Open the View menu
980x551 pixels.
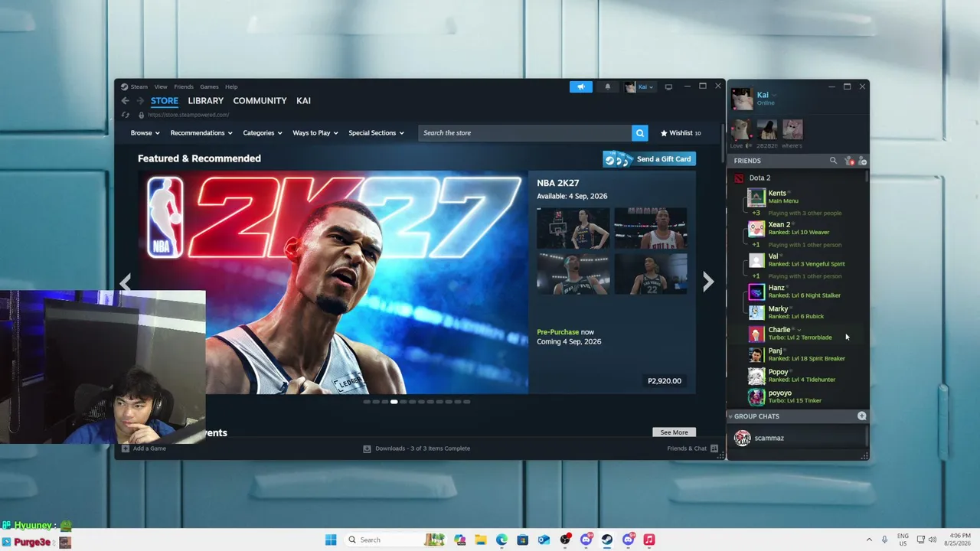point(160,86)
